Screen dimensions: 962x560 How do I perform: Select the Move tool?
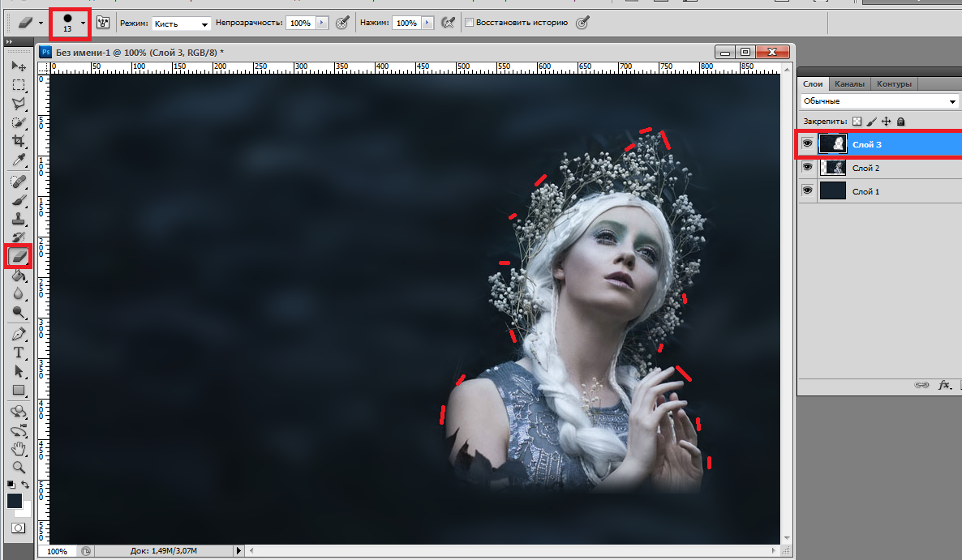tap(19, 66)
